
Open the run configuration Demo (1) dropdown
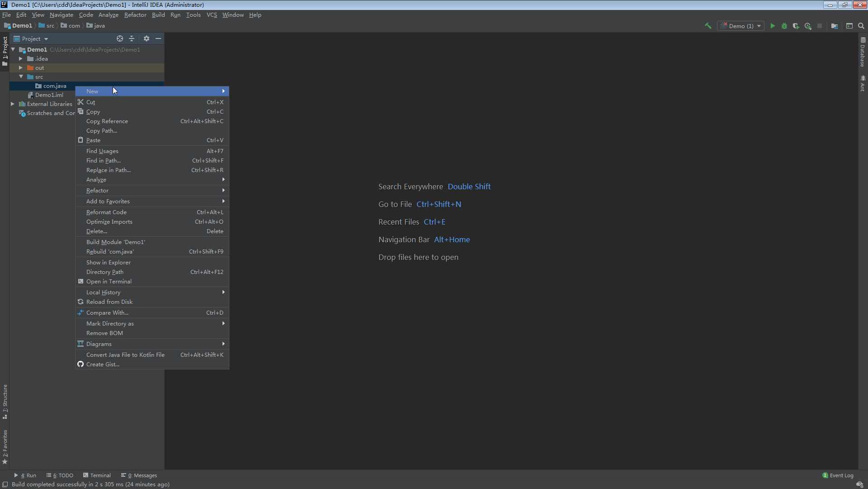[740, 26]
